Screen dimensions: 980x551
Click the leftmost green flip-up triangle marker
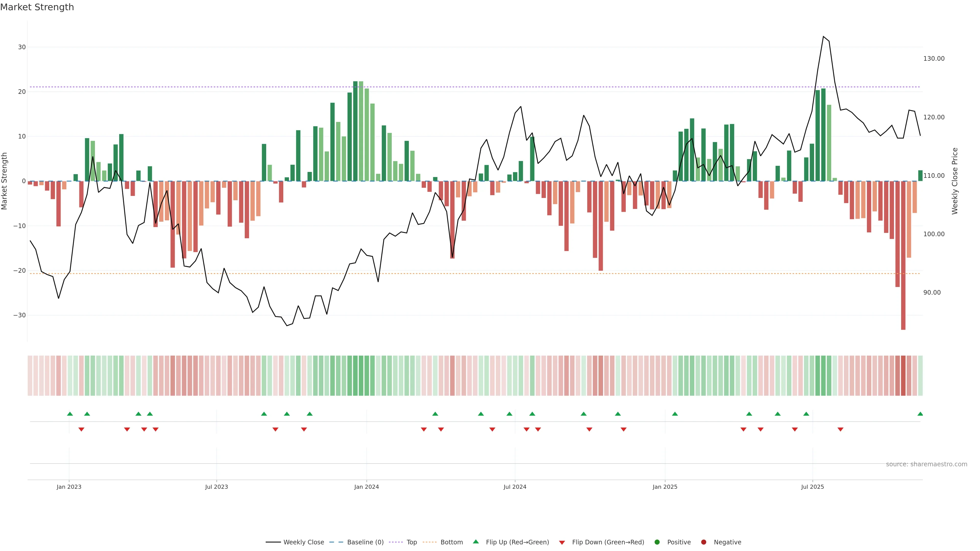70,414
